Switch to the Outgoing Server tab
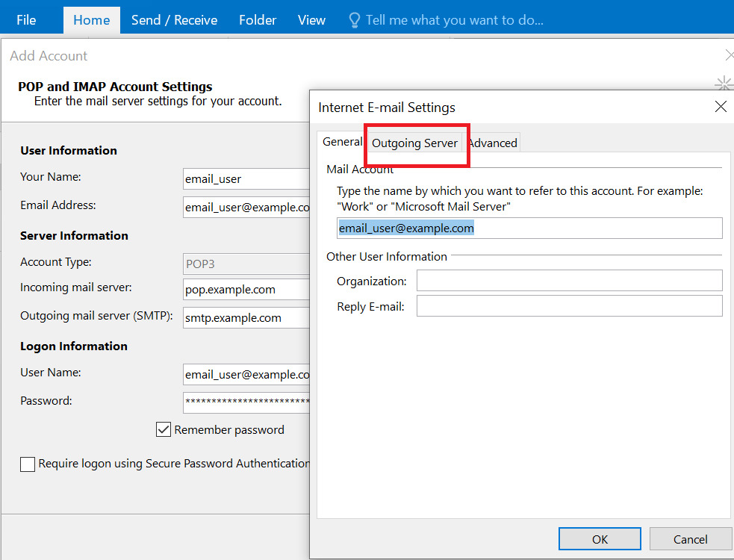The height and width of the screenshot is (560, 734). coord(415,143)
